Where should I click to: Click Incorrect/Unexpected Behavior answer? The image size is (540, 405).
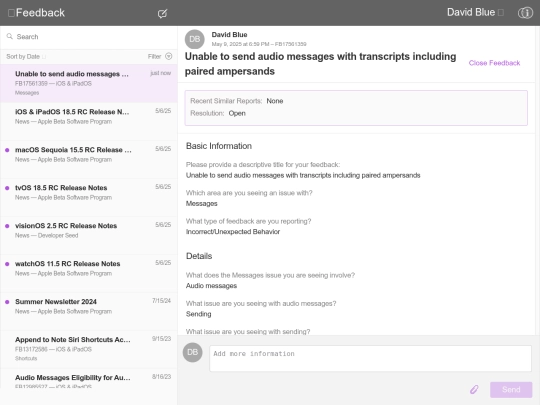[x=233, y=232]
